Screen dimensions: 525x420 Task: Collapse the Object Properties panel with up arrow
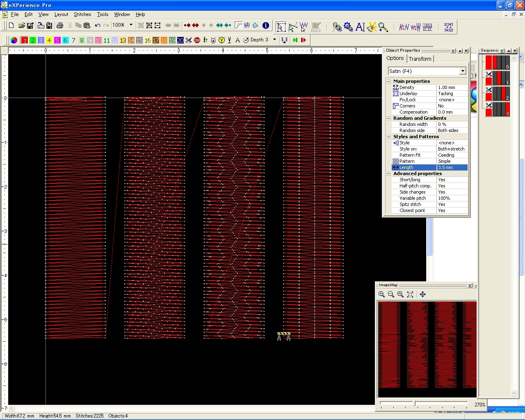pos(460,50)
